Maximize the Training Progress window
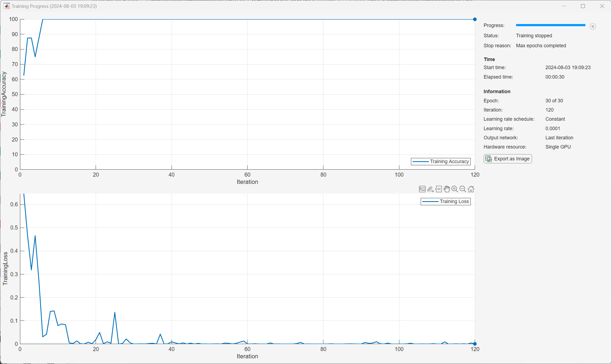Screen dimensions: 612x364 coord(583,6)
